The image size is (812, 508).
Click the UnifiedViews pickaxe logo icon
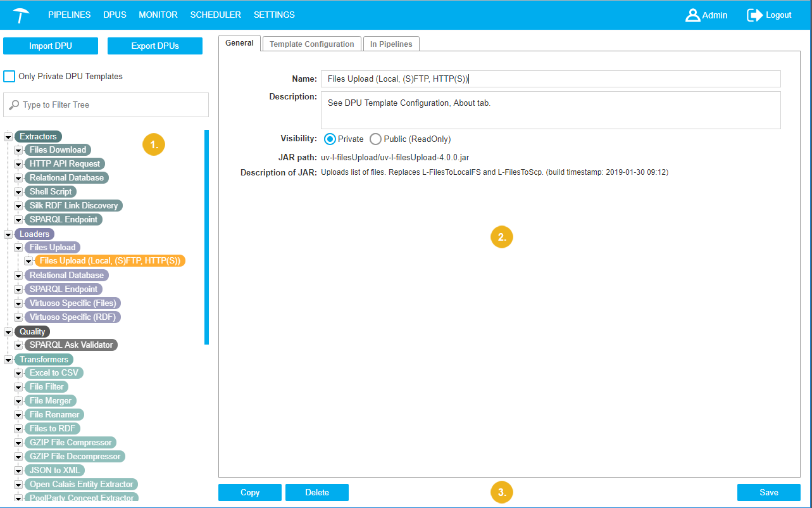point(22,15)
